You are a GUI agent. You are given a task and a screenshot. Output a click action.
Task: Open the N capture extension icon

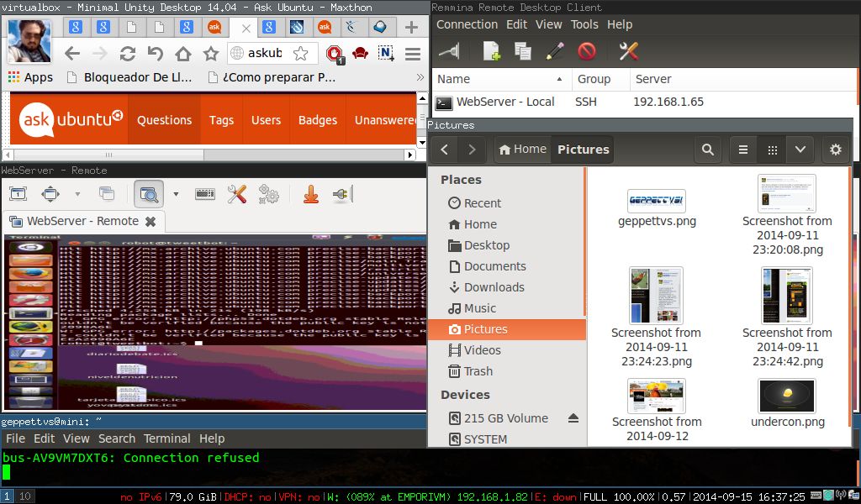coord(387,53)
